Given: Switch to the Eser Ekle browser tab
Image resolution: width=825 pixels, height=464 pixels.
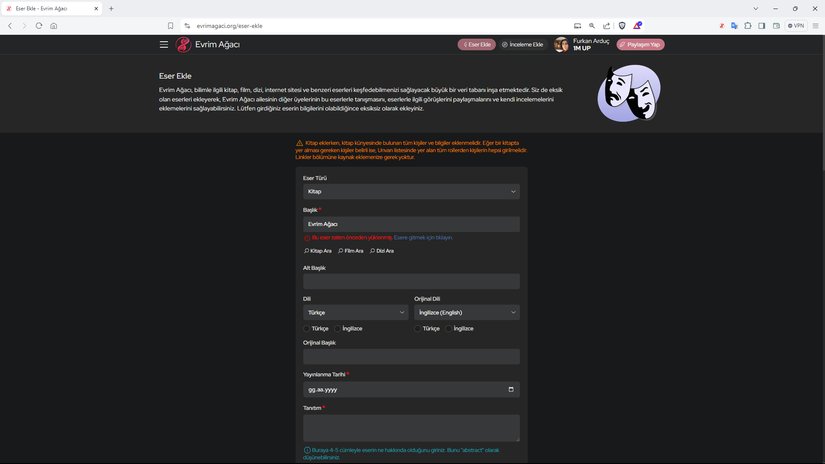Looking at the screenshot, I should pyautogui.click(x=50, y=8).
